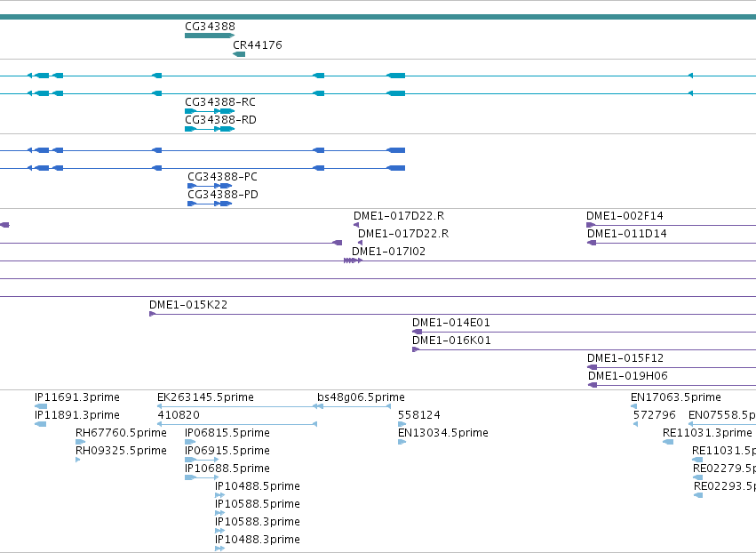Select the DME1-011D14 clone label
The width and height of the screenshot is (756, 553).
tap(627, 234)
